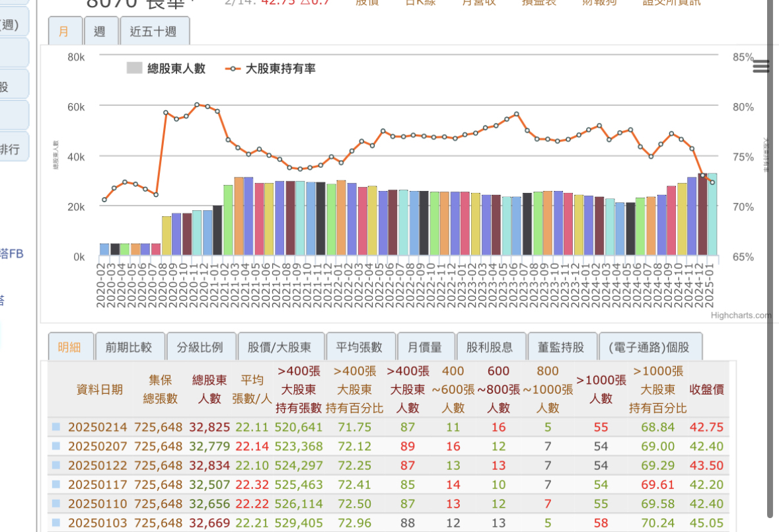Click the blue square icon beside 20250110
Screen dimensions: 779x532
[x=56, y=504]
